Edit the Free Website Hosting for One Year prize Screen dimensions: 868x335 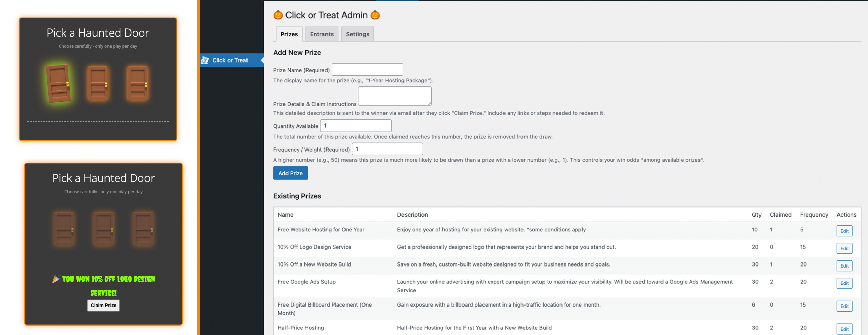point(844,231)
